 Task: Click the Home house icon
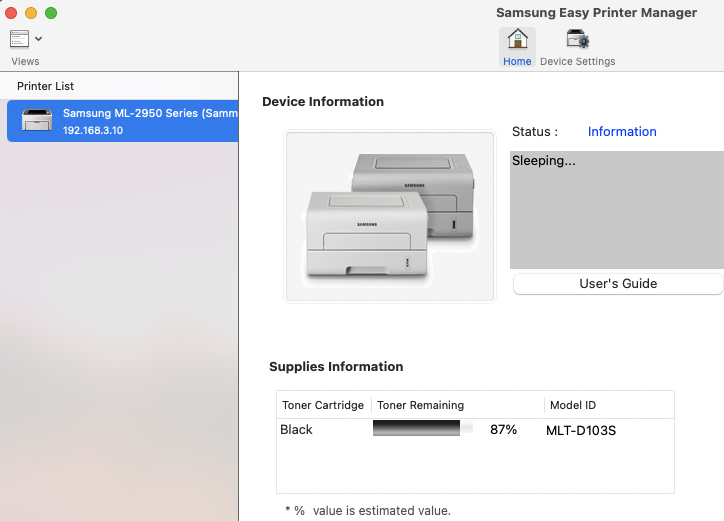518,39
